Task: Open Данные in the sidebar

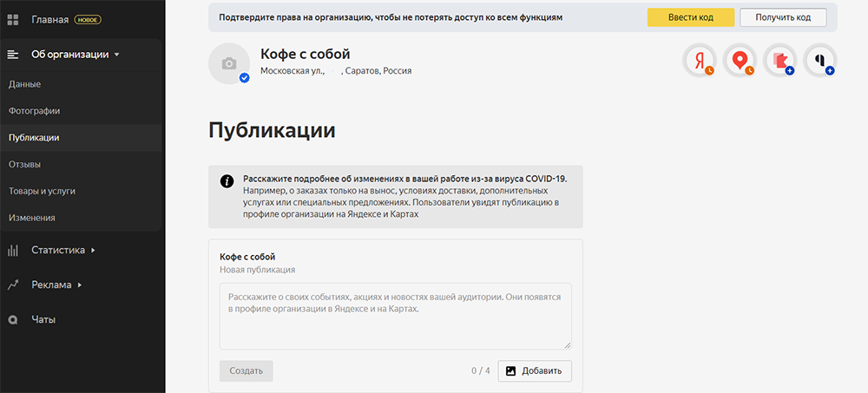Action: pos(82,84)
